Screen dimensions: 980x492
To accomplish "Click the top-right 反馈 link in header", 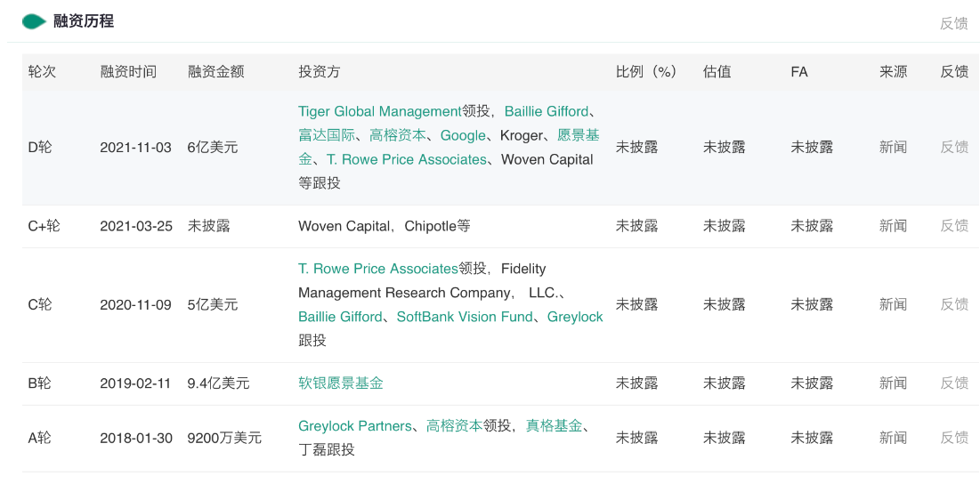I will (x=953, y=23).
